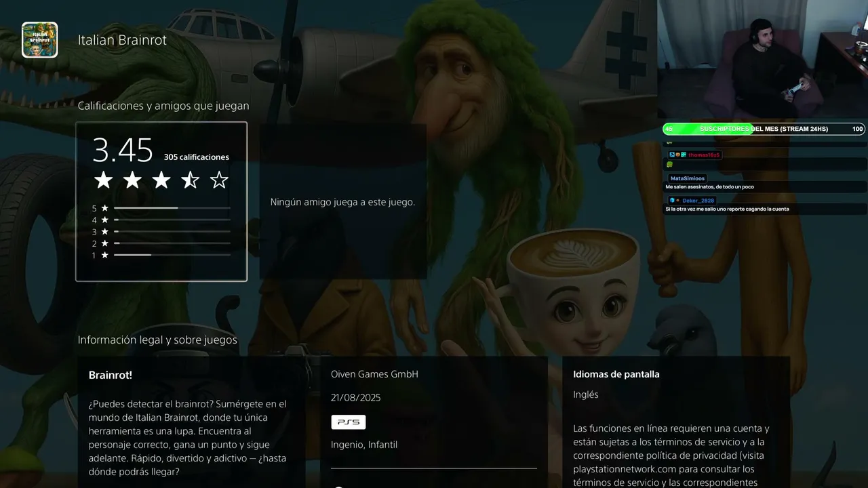Click the green emote under thomas16z5
The width and height of the screenshot is (868, 488).
[x=669, y=164]
